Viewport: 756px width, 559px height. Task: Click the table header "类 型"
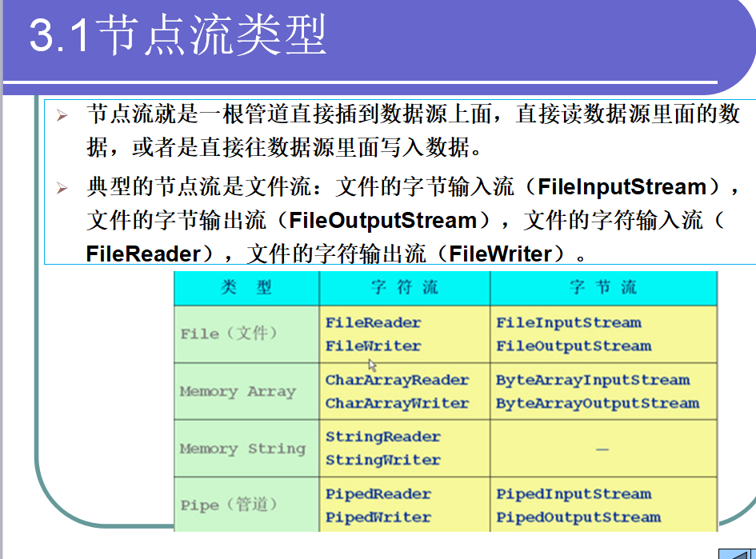246,287
